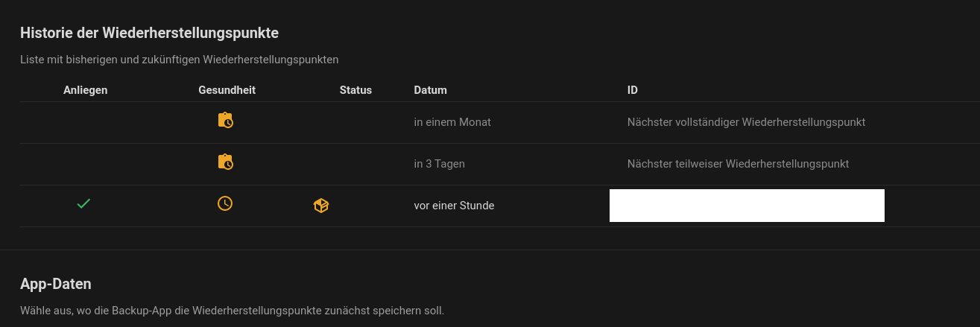Screen dimensions: 980x327
Task: Click the scheduled clipboard icon for the partial restore point
Action: pyautogui.click(x=225, y=162)
